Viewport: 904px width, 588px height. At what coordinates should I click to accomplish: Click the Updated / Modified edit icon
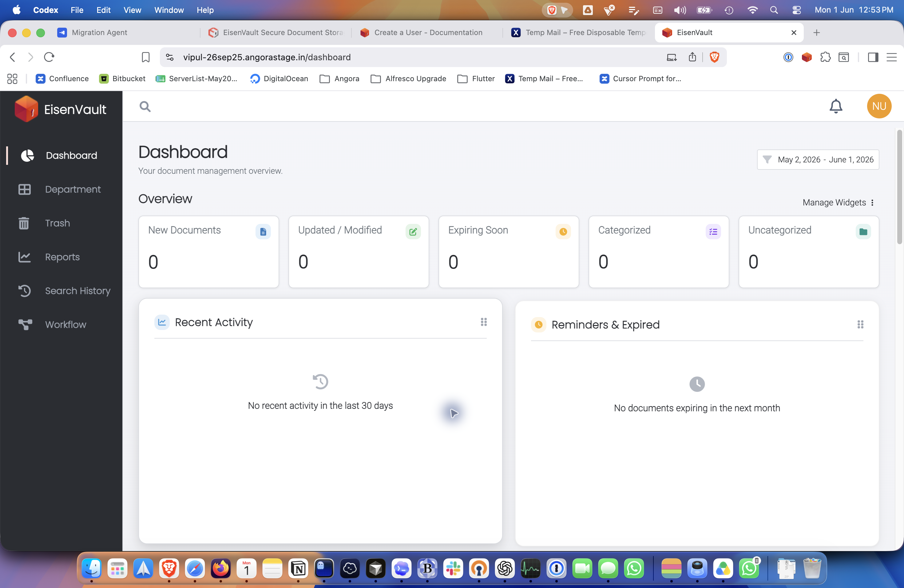pyautogui.click(x=413, y=231)
